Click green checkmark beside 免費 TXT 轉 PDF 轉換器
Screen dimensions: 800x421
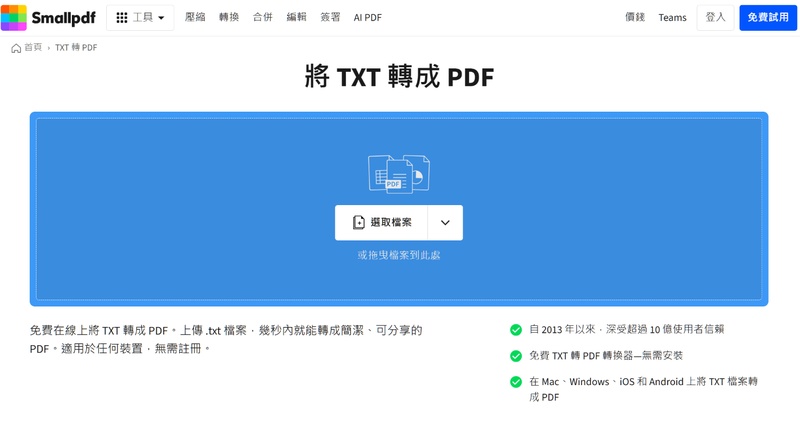[x=516, y=356]
